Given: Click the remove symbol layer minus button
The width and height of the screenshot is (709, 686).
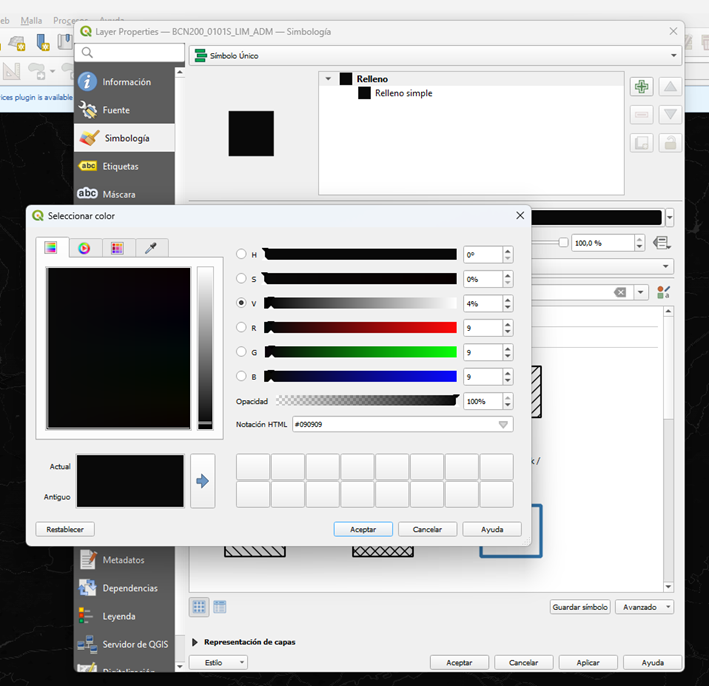Looking at the screenshot, I should [x=642, y=115].
